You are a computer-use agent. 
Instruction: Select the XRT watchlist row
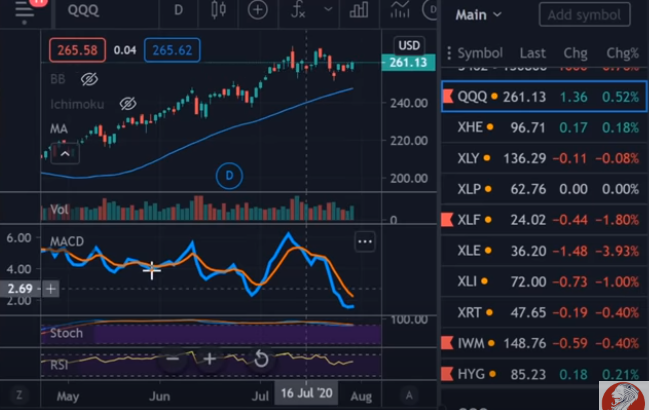pyautogui.click(x=544, y=312)
